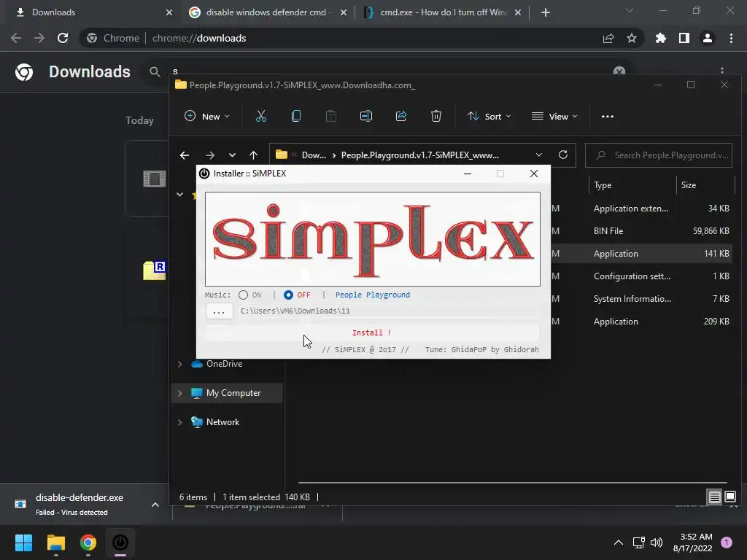Go back in Chrome

coord(16,38)
